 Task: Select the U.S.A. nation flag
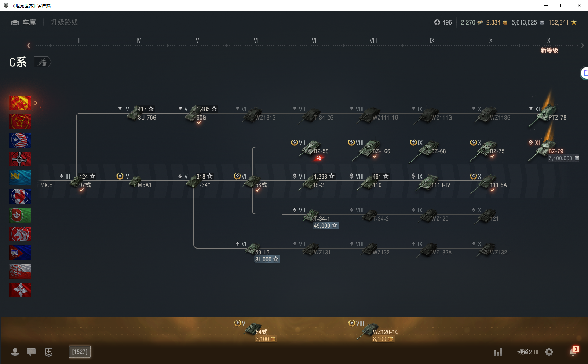(x=20, y=140)
